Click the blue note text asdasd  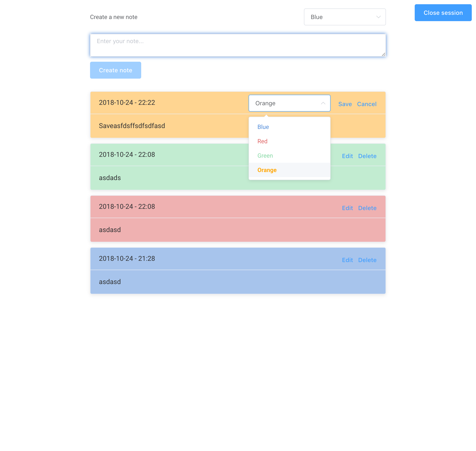[x=110, y=282]
